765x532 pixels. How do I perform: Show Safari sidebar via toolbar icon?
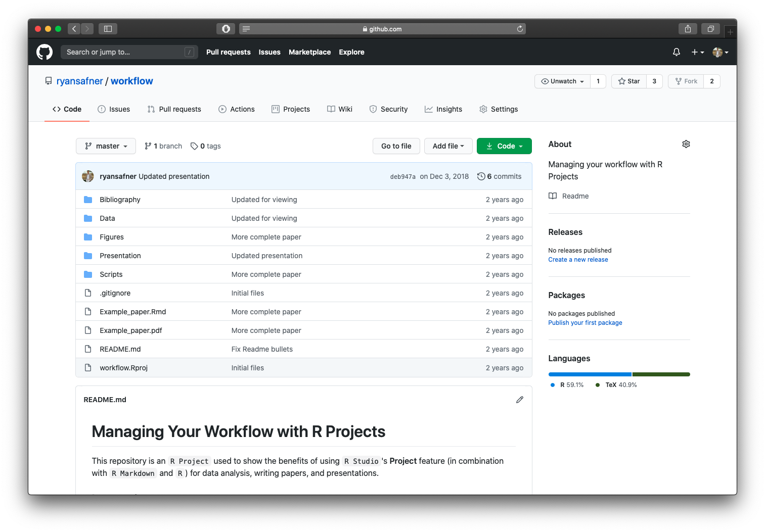tap(108, 29)
